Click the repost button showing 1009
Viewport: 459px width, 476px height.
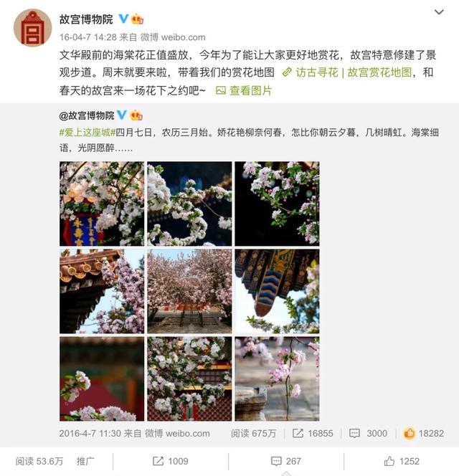pyautogui.click(x=171, y=462)
